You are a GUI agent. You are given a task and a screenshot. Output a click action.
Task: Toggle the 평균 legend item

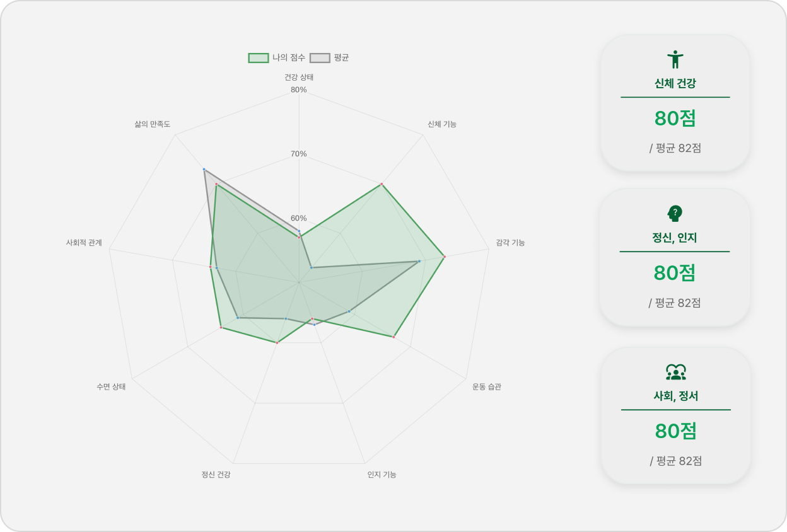coord(329,57)
